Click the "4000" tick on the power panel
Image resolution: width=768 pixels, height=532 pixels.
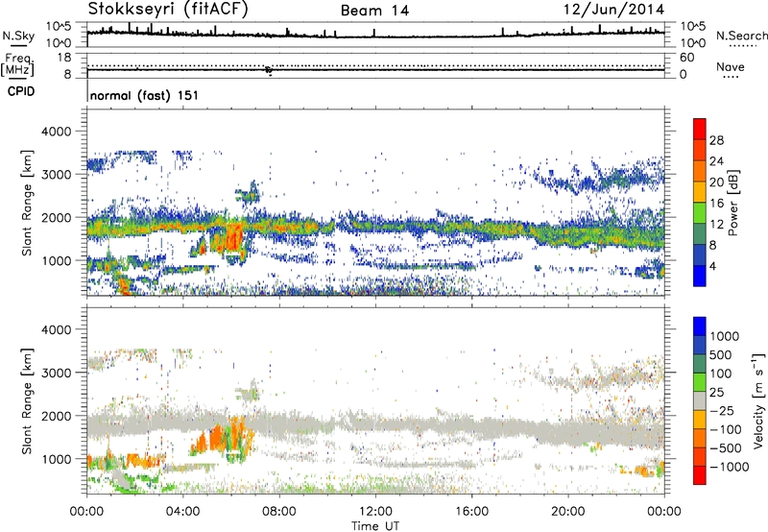click(x=57, y=132)
